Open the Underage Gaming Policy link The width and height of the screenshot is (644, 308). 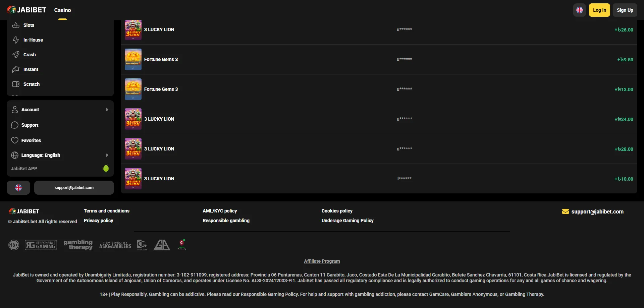[347, 221]
